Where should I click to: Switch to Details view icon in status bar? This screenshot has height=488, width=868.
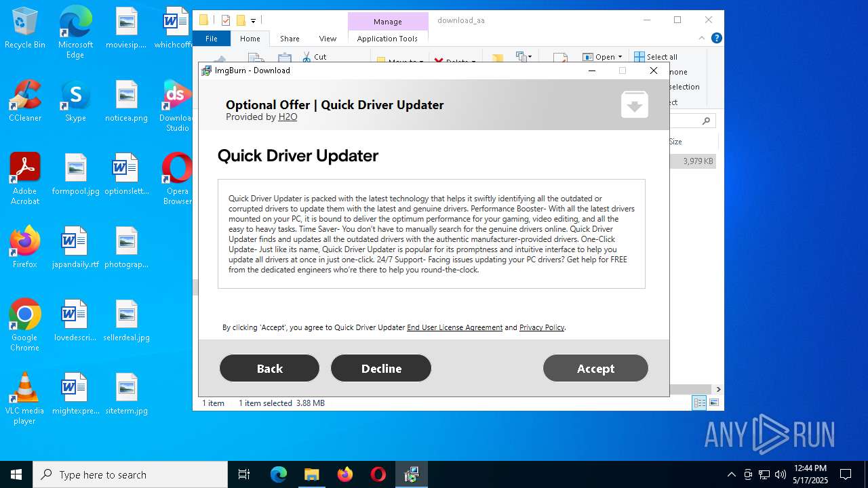[699, 403]
